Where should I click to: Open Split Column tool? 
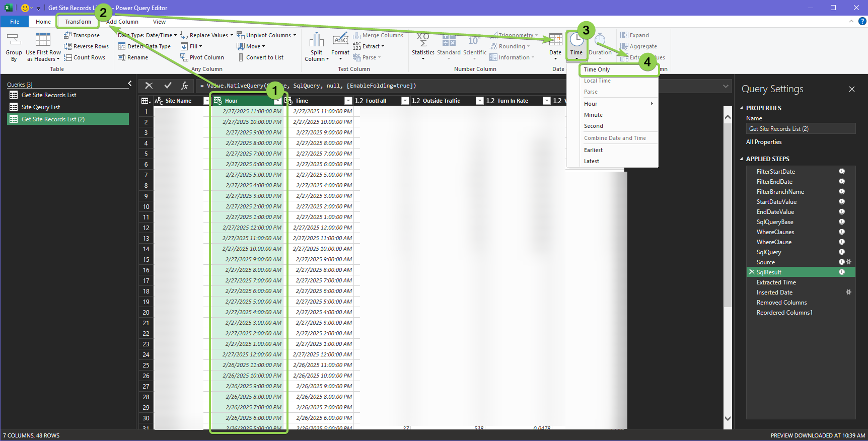(317, 47)
